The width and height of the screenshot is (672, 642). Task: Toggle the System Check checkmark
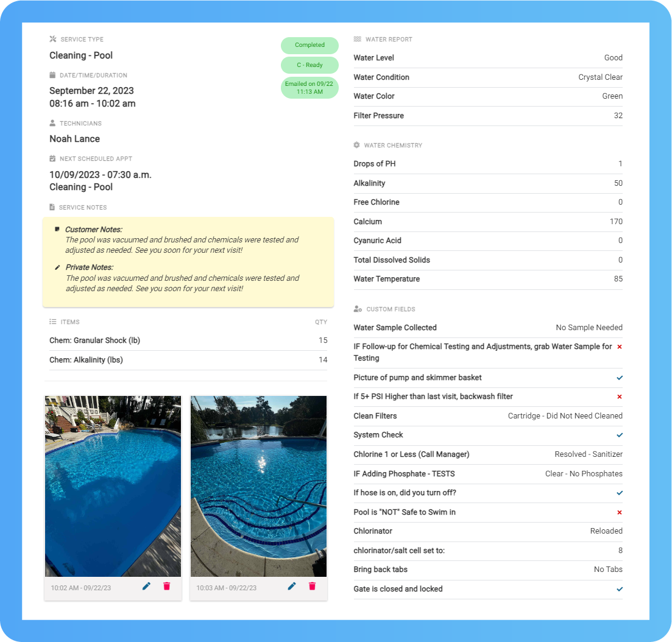[619, 435]
